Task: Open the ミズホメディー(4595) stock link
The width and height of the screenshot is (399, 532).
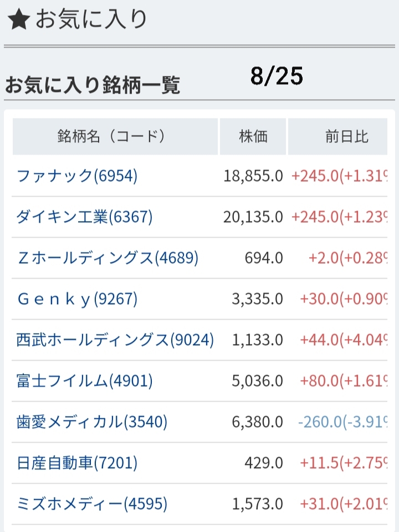Action: click(92, 504)
